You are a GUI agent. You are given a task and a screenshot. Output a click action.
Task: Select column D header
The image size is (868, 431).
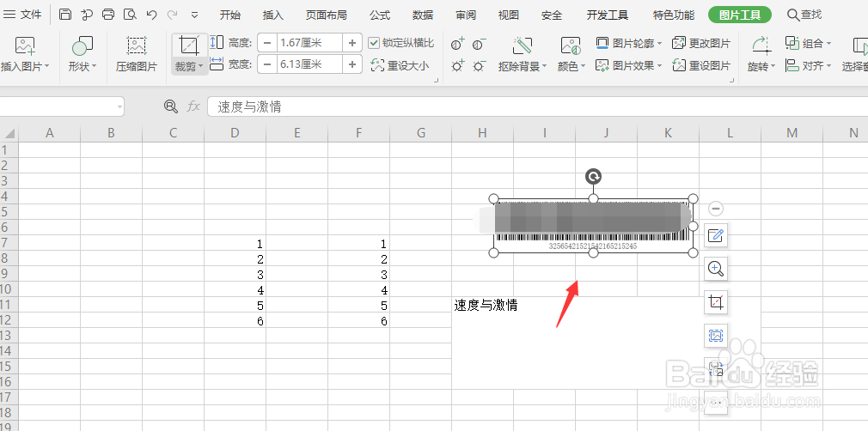[235, 133]
